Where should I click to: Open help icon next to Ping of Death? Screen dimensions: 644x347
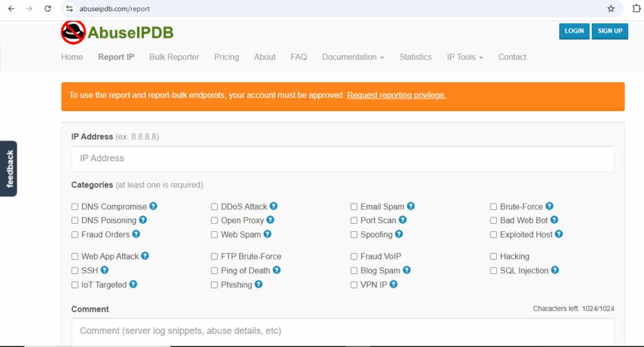coord(277,270)
